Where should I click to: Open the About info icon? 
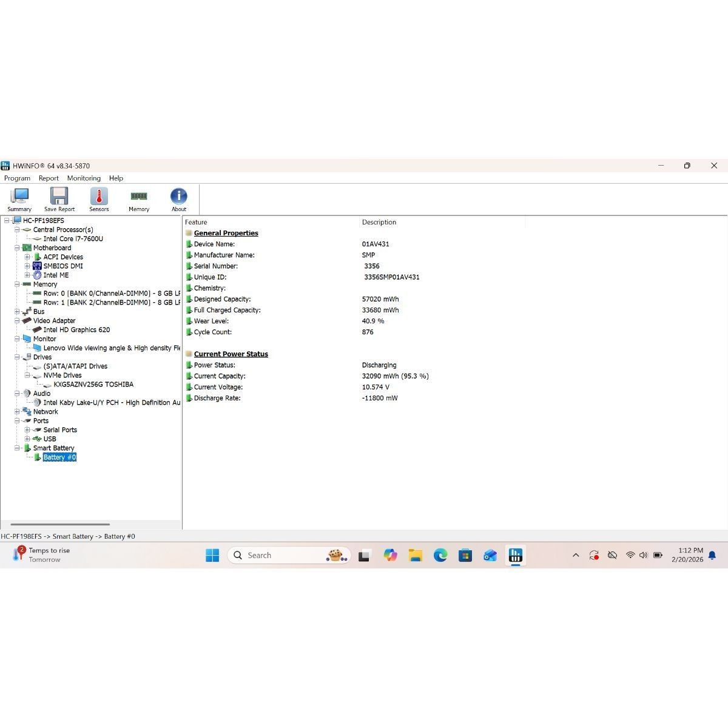point(179,200)
